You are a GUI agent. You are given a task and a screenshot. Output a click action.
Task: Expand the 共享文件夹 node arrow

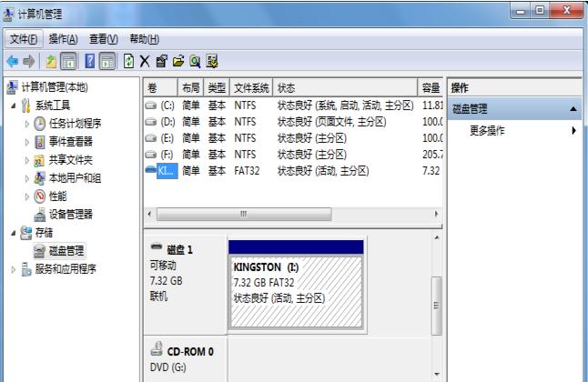[x=26, y=160]
